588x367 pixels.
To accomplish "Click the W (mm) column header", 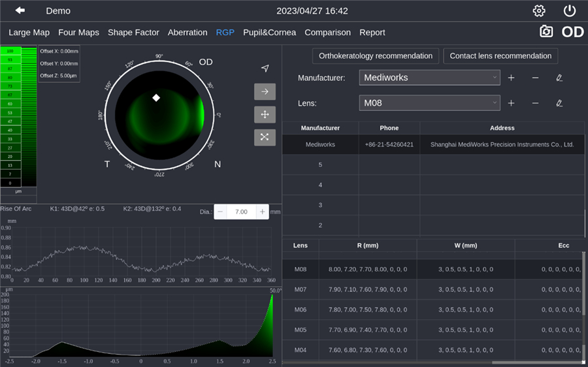I will pyautogui.click(x=465, y=246).
